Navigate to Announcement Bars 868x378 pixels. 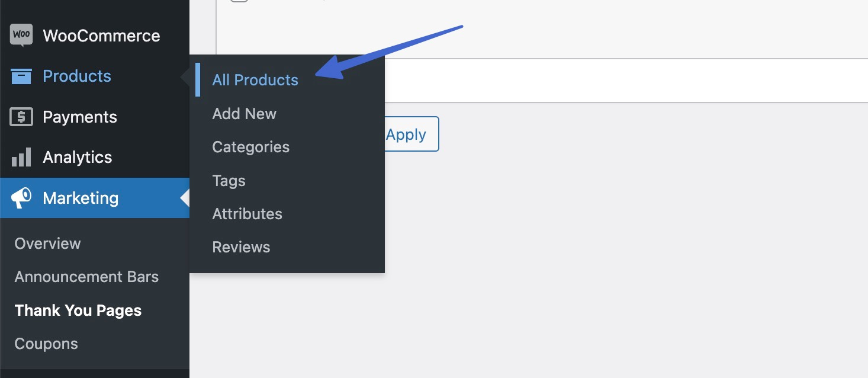point(87,277)
